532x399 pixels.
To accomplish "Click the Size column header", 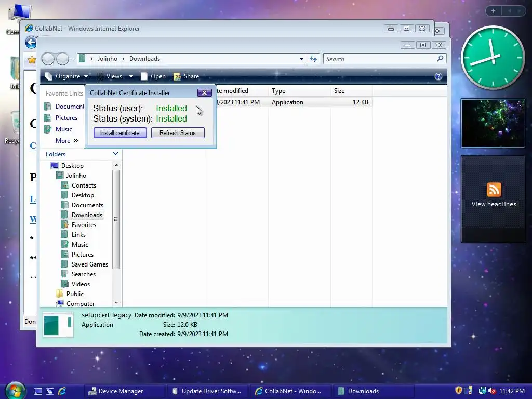I will 352,90.
